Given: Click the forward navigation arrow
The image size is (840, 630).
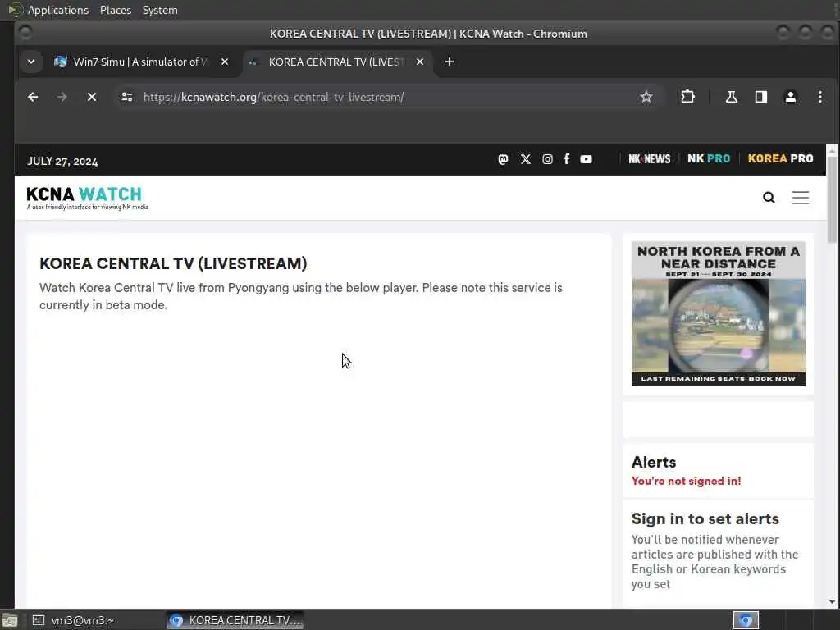Looking at the screenshot, I should pyautogui.click(x=62, y=97).
